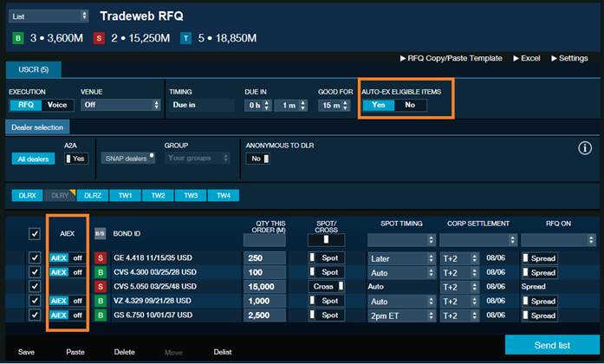Uncheck the VZ 4.329 row checkbox
The image size is (604, 364).
[35, 301]
